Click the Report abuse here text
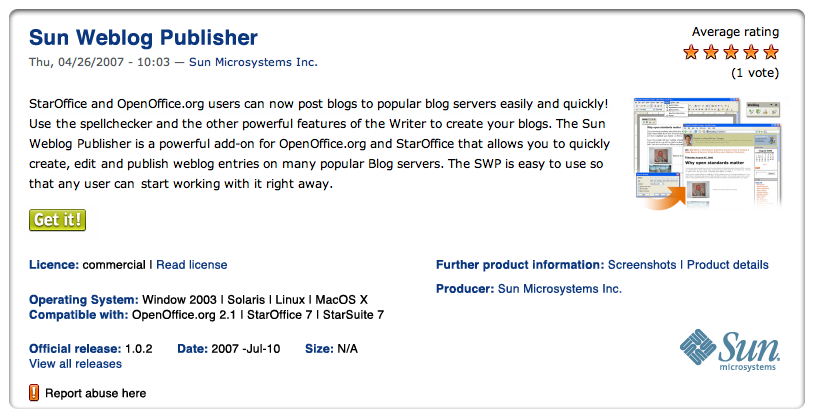This screenshot has height=419, width=817. [96, 394]
